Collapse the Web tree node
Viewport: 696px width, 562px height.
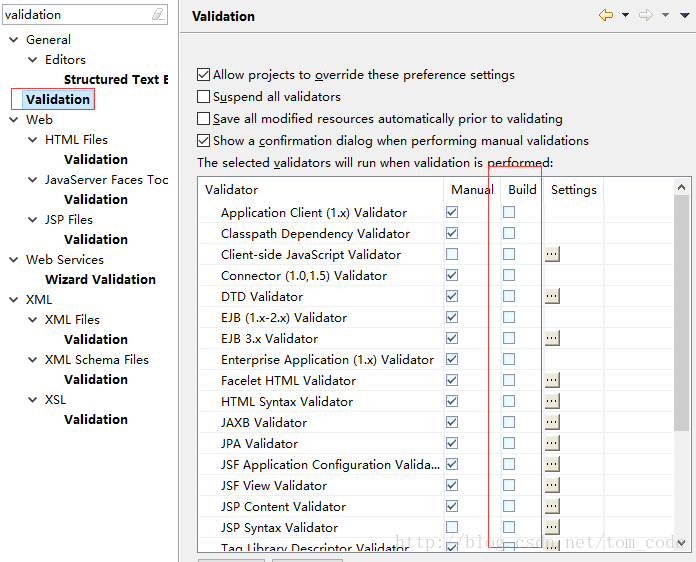pos(14,119)
